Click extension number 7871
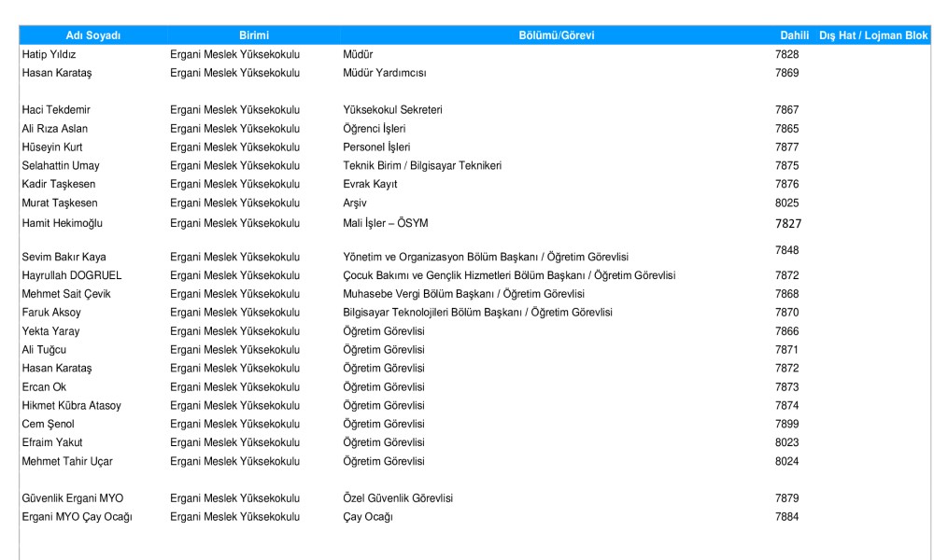The image size is (934, 560). point(786,350)
